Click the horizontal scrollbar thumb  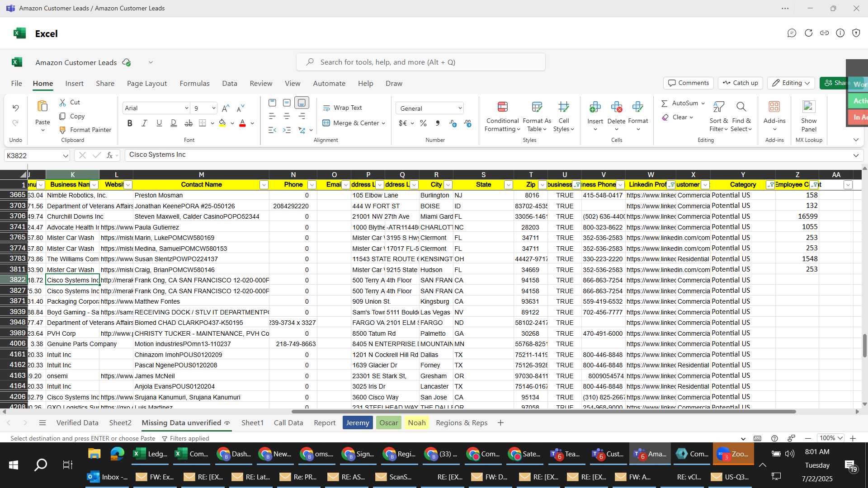coord(543,412)
